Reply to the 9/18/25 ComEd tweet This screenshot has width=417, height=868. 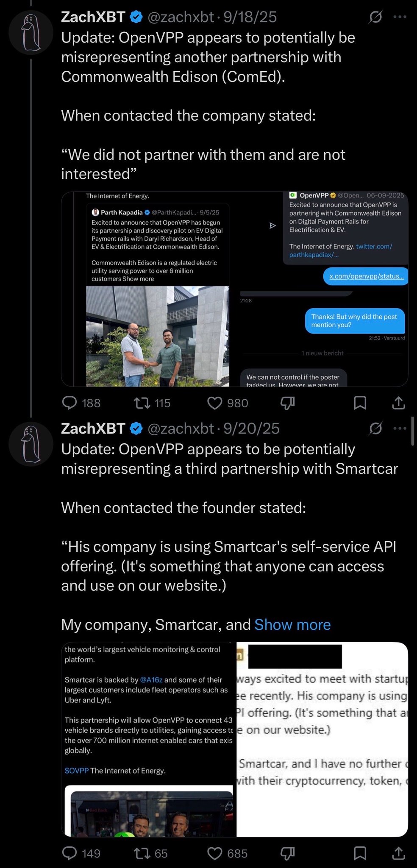[69, 403]
